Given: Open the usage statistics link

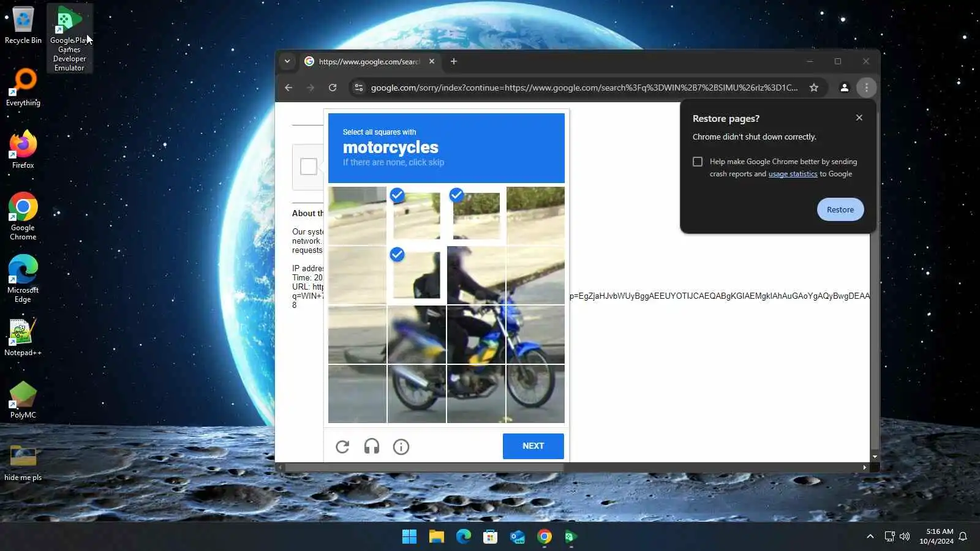Looking at the screenshot, I should 793,174.
